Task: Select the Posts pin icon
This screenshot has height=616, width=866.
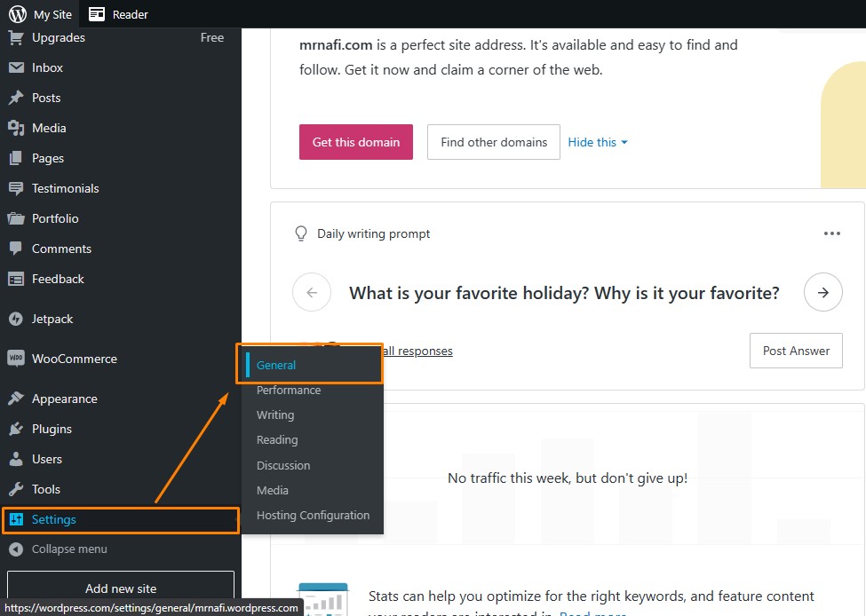Action: pyautogui.click(x=16, y=98)
